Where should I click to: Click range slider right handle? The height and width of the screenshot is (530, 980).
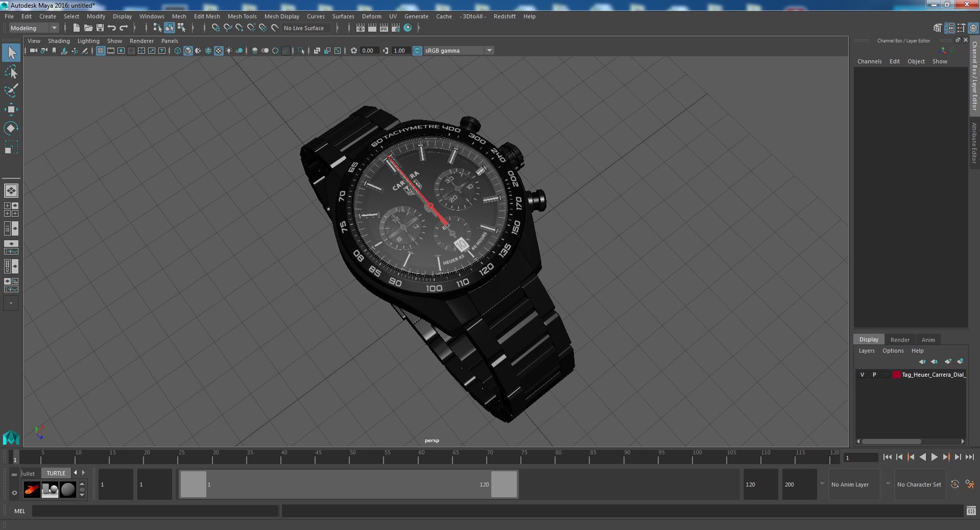pyautogui.click(x=504, y=484)
